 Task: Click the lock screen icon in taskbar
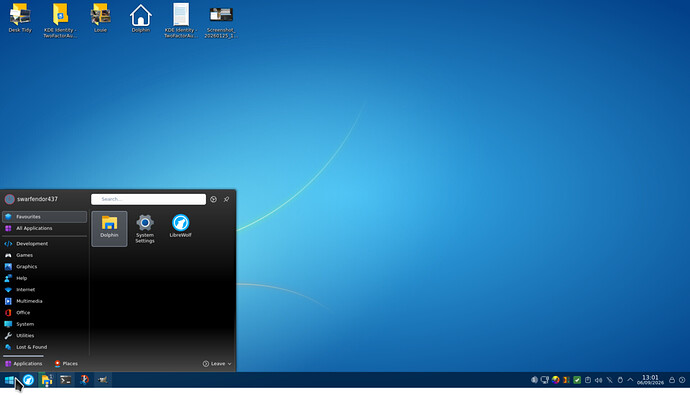[x=672, y=380]
